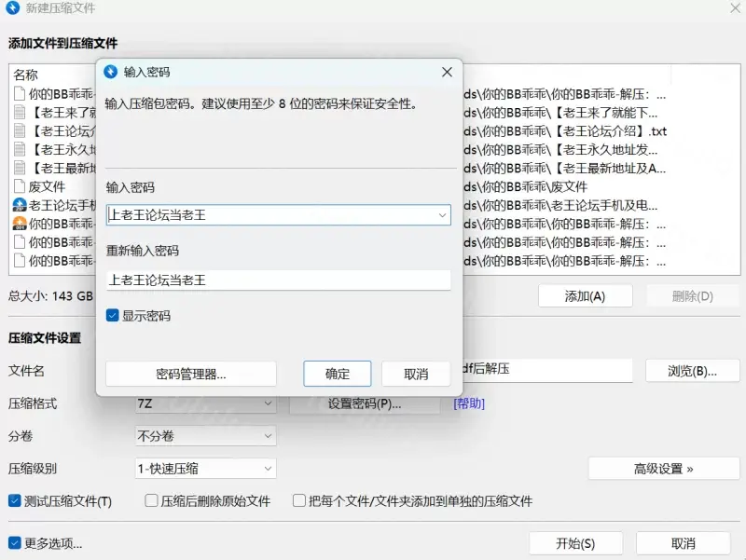The image size is (746, 560).
Task: Open the 压缩级别 1-快速压缩 dropdown
Action: pos(205,469)
